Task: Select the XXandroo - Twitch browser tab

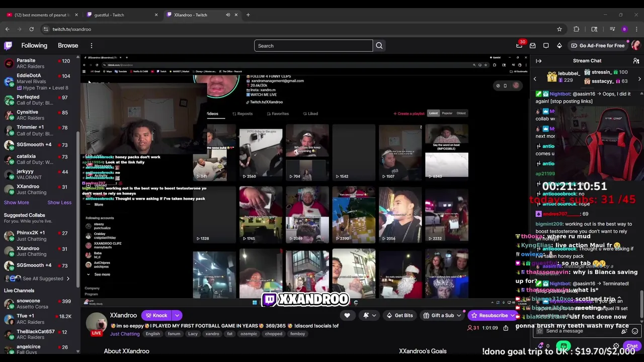Action: [203, 15]
